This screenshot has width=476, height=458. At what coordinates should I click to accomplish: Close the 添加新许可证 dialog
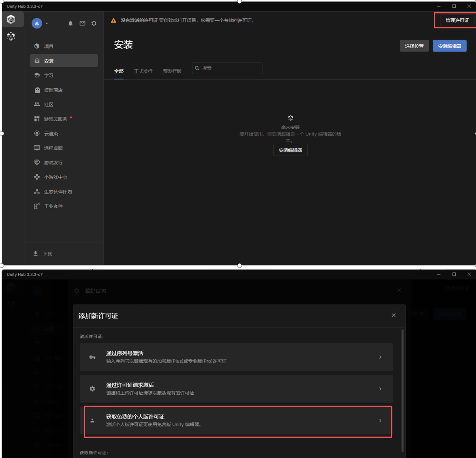coord(393,315)
